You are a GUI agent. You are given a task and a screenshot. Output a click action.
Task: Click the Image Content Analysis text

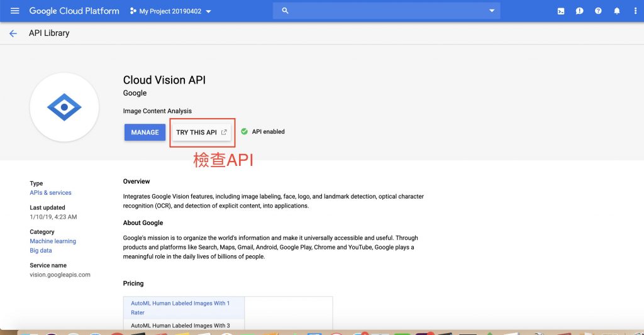157,111
